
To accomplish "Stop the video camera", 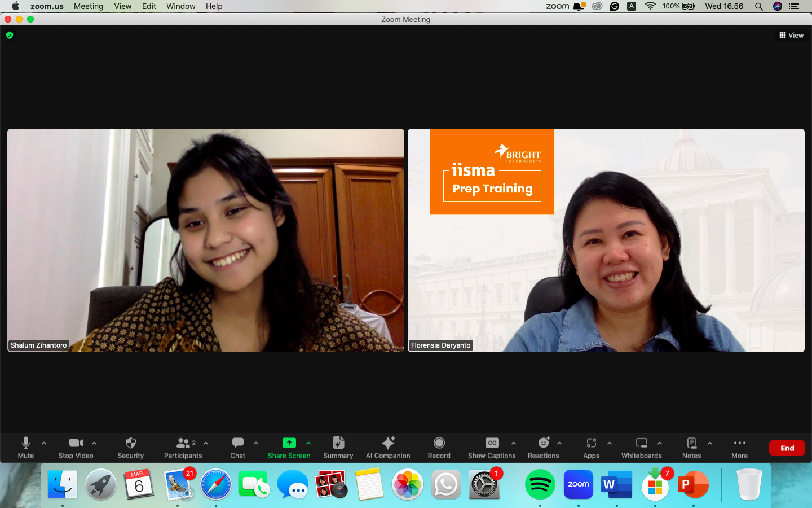I will click(x=76, y=448).
